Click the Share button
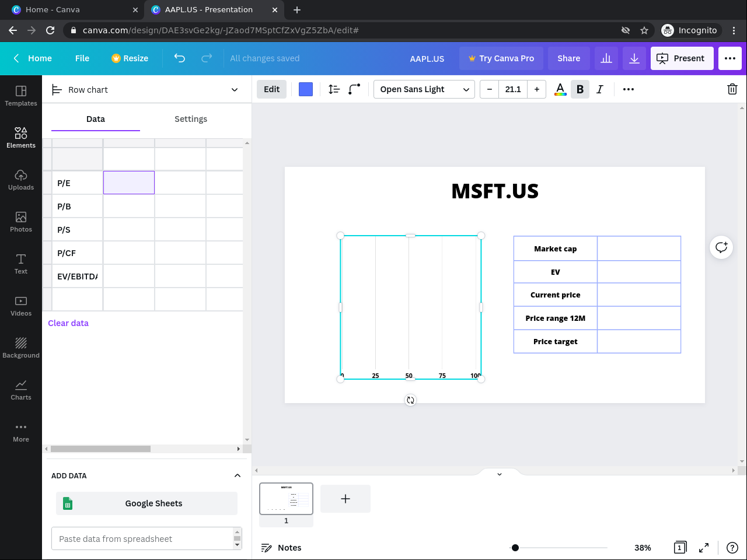 coord(569,58)
